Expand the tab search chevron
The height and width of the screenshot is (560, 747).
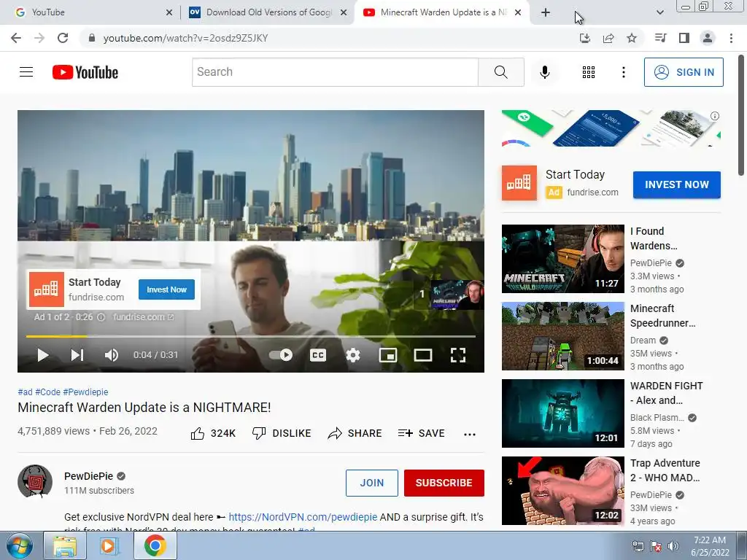point(659,12)
